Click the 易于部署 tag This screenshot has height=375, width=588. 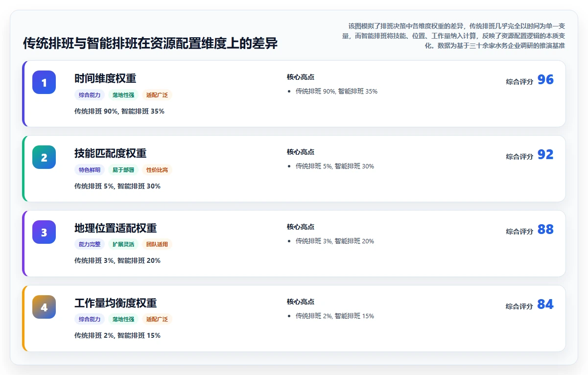point(123,170)
